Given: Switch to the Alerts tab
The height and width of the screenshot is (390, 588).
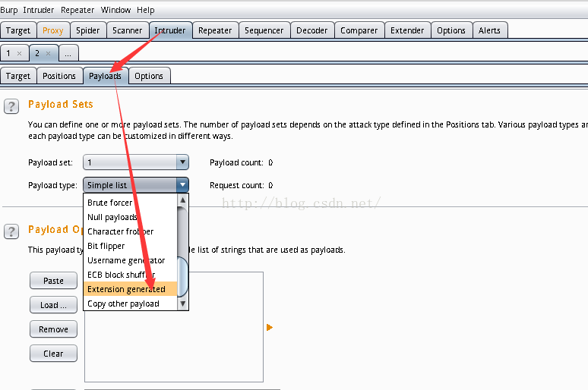Looking at the screenshot, I should click(489, 30).
